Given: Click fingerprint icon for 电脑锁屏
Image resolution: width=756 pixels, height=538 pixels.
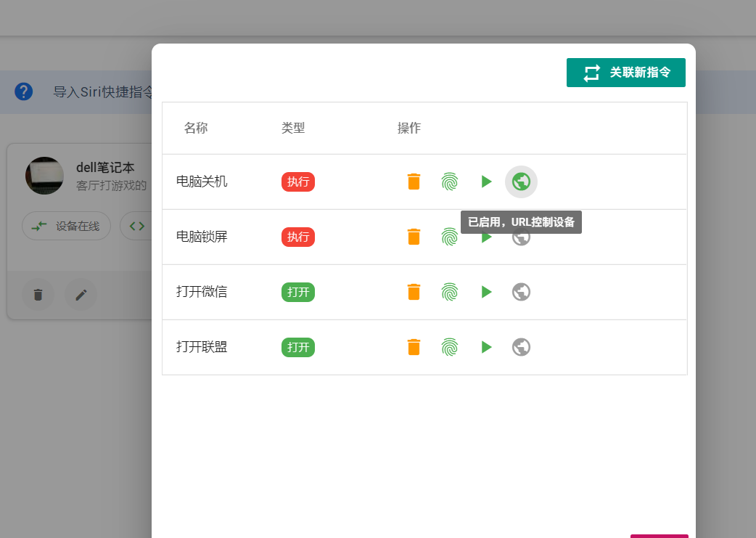Looking at the screenshot, I should coord(450,237).
